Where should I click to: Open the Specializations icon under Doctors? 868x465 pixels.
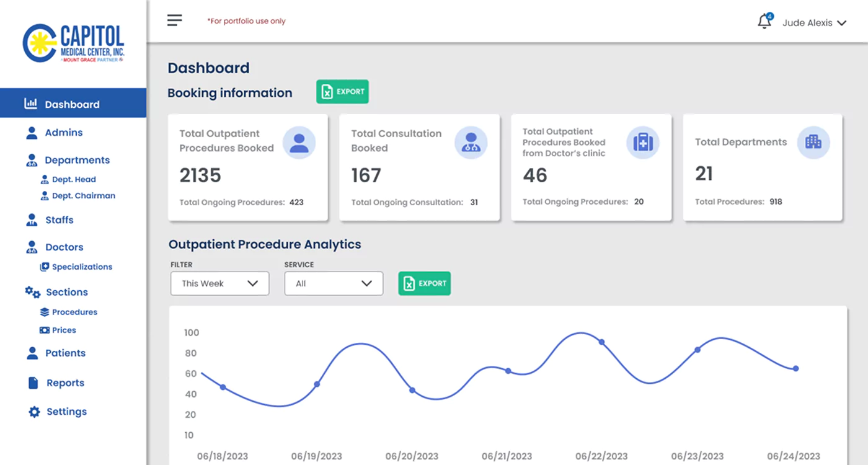tap(44, 267)
